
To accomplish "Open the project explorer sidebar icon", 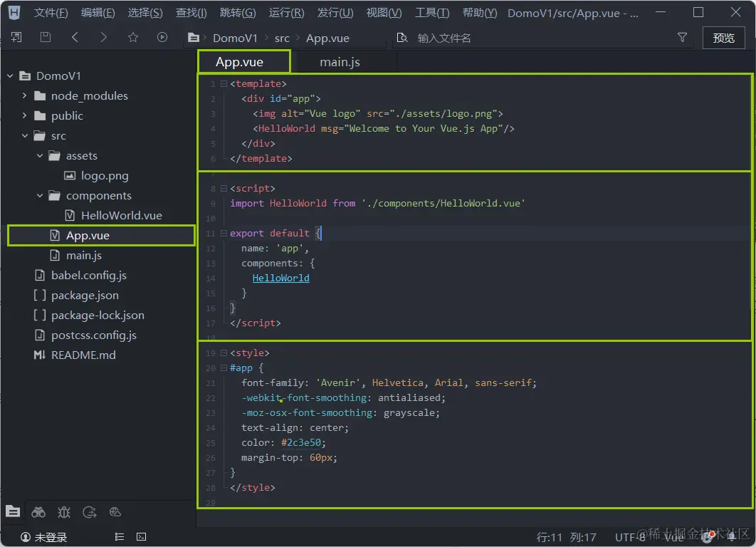I will pos(13,512).
